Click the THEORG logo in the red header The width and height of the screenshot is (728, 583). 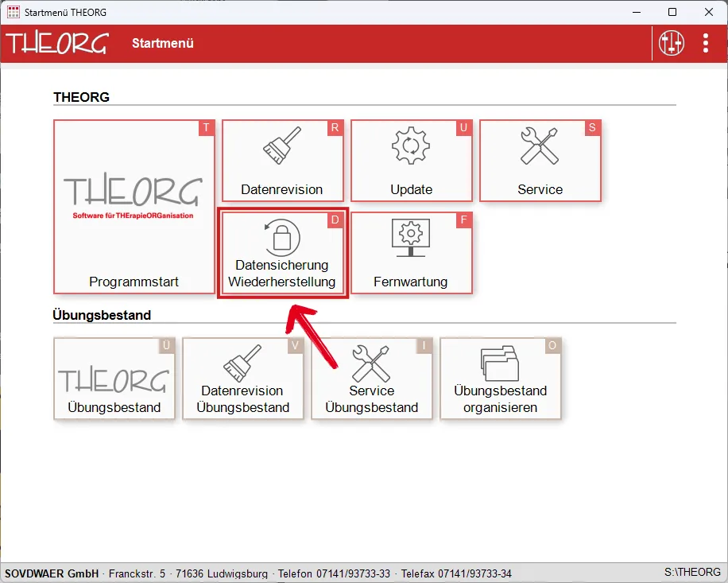point(57,43)
